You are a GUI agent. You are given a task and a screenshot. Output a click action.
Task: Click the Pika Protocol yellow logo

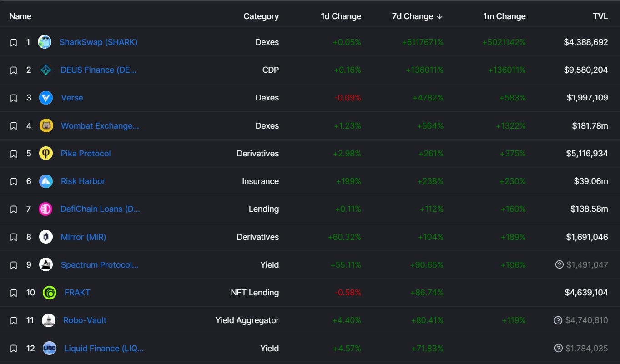[46, 154]
